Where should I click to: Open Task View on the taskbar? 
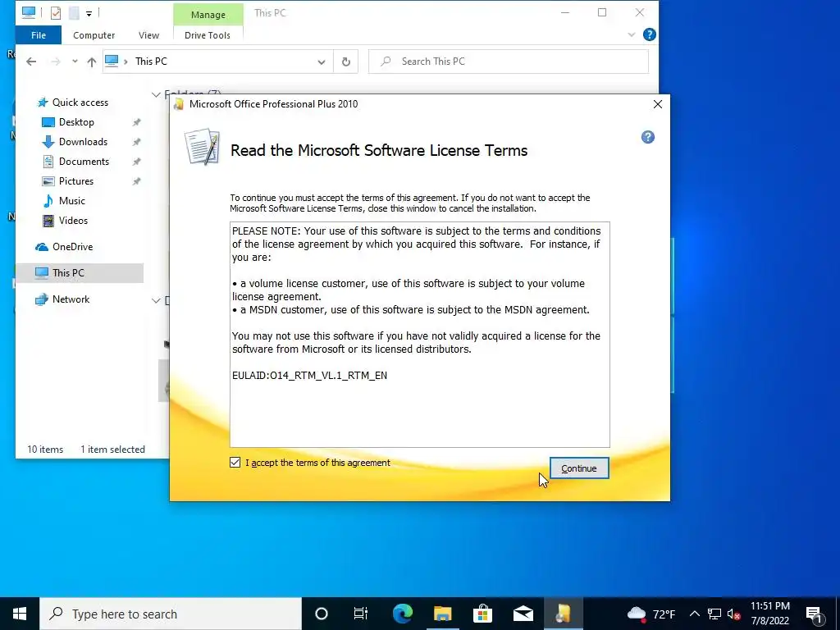[x=361, y=614]
